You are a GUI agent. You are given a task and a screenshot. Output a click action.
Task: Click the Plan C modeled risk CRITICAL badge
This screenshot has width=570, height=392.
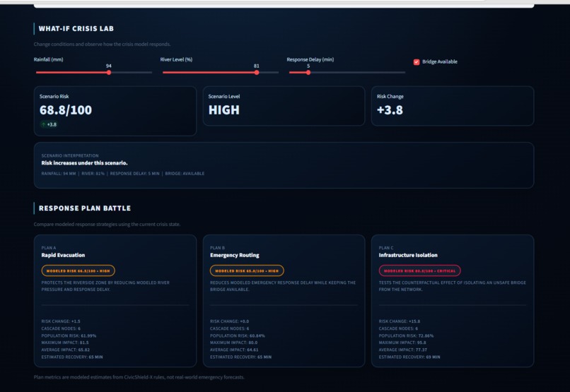[419, 271]
